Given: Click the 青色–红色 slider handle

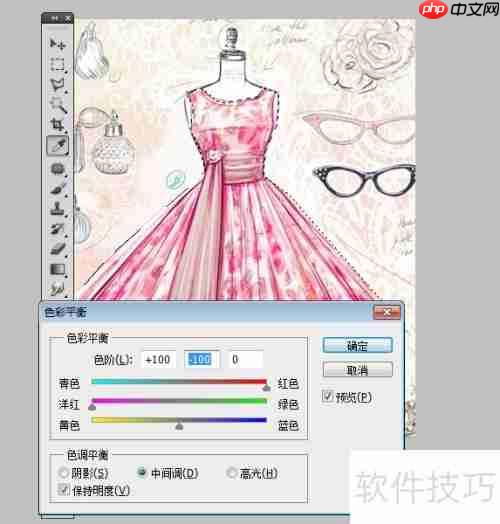Looking at the screenshot, I should (266, 387).
